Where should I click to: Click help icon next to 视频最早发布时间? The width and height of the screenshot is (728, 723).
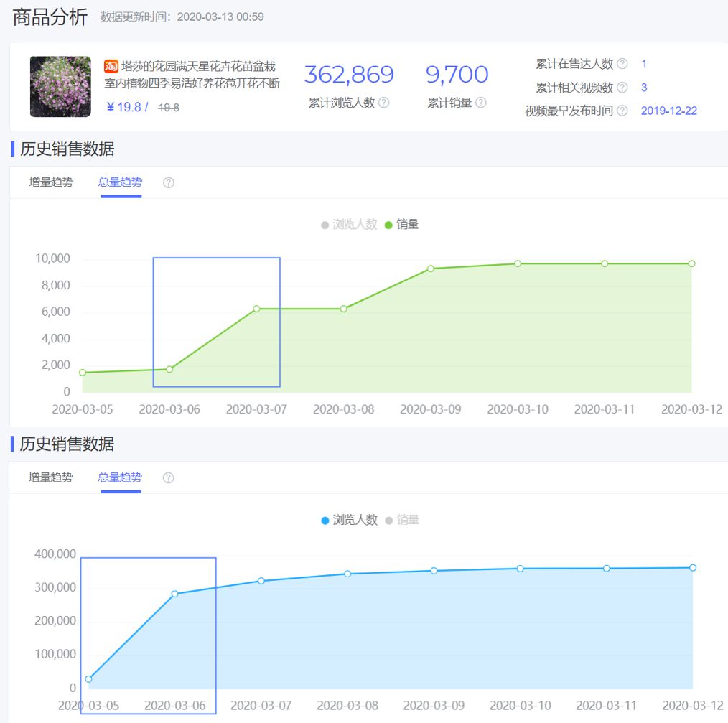[622, 111]
